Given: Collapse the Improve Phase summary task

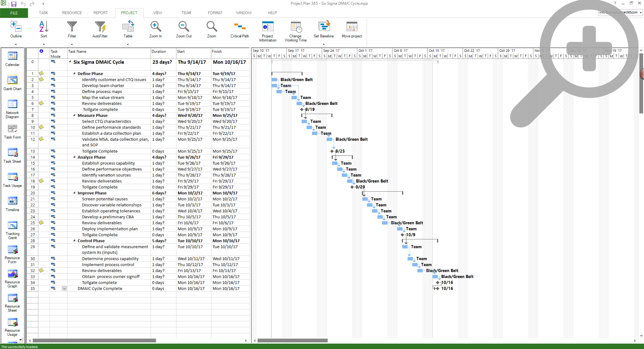Looking at the screenshot, I should pos(74,193).
